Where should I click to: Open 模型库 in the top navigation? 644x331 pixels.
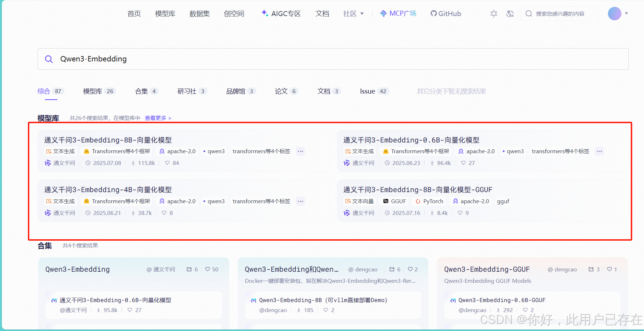[x=165, y=14]
